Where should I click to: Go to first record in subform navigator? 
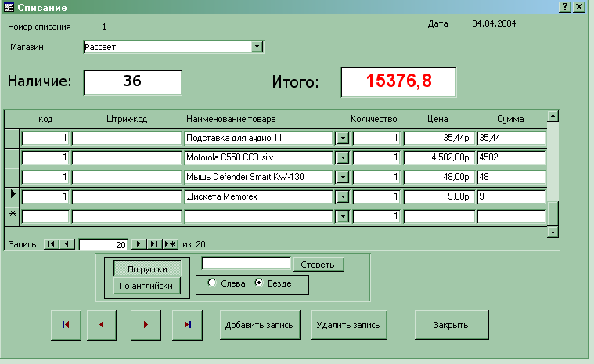pyautogui.click(x=51, y=244)
